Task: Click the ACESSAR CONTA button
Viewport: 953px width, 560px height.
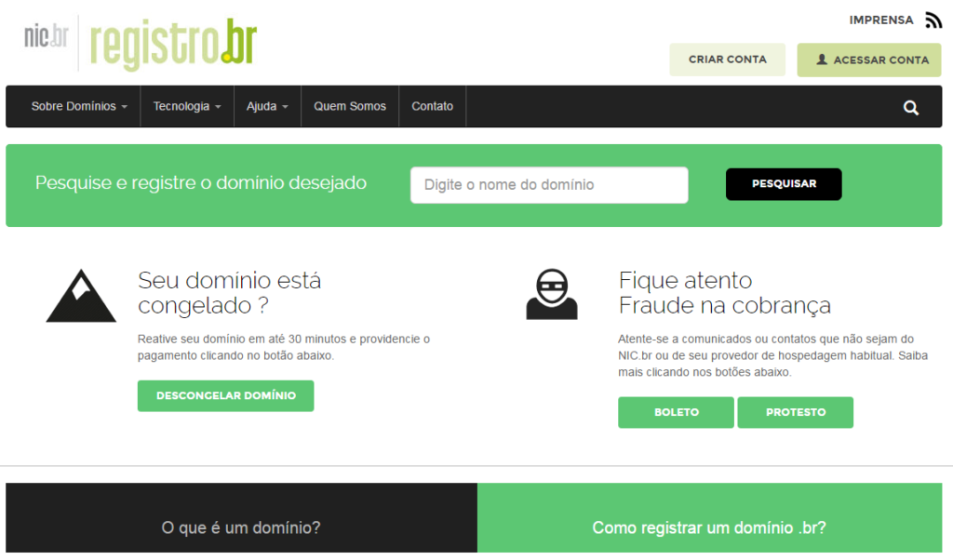Action: [869, 60]
